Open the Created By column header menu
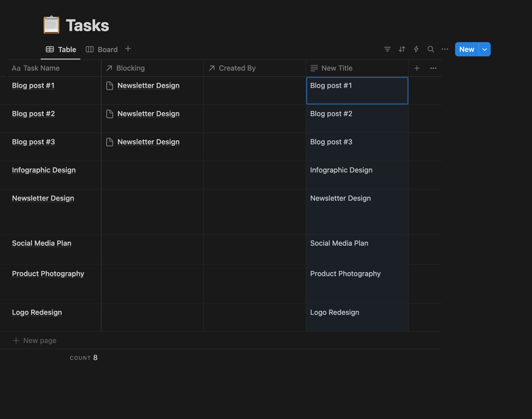The image size is (532, 419). tap(237, 68)
